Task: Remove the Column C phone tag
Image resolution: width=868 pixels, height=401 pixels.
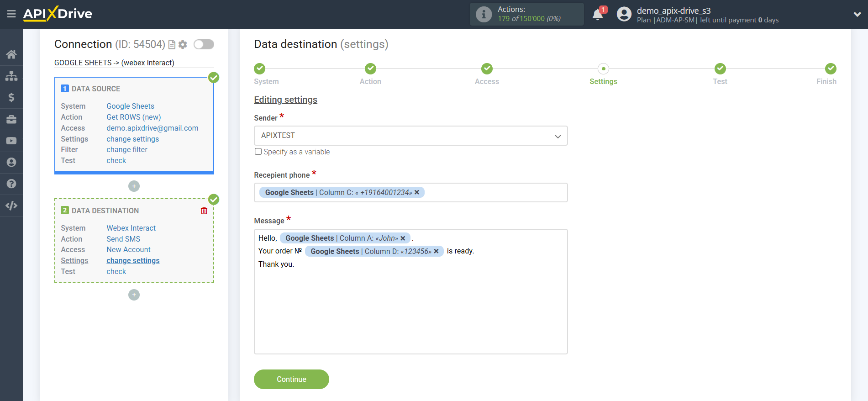Action: [x=417, y=192]
